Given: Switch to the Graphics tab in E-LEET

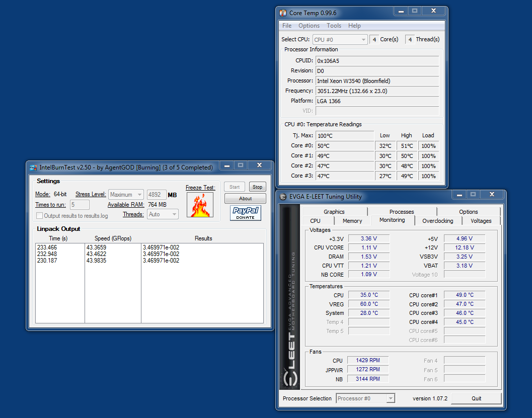Looking at the screenshot, I should [x=334, y=212].
